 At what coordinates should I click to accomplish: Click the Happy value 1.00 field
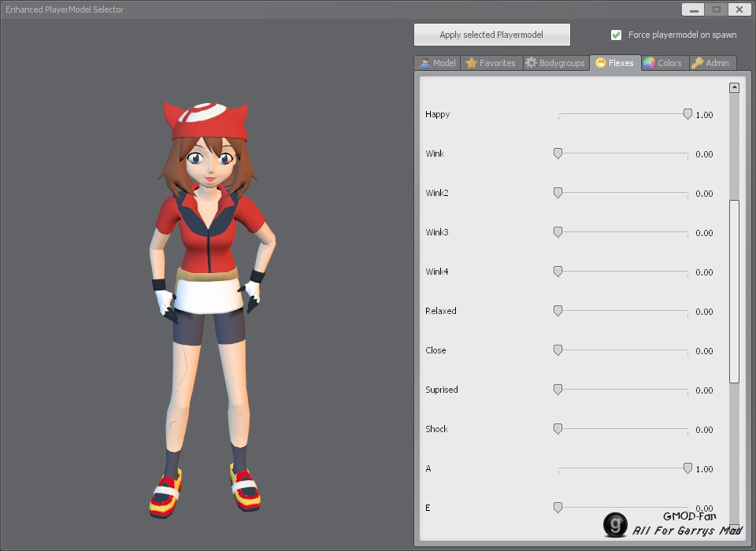click(704, 115)
